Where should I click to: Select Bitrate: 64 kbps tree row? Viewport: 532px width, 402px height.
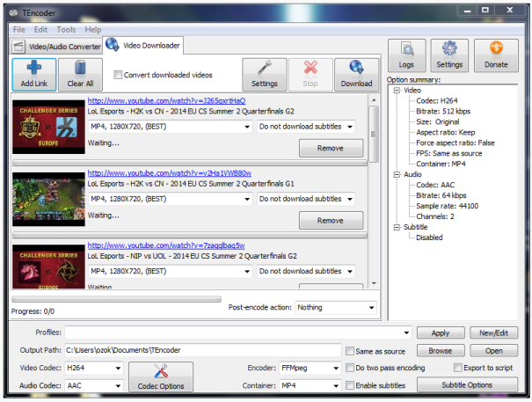(x=441, y=195)
